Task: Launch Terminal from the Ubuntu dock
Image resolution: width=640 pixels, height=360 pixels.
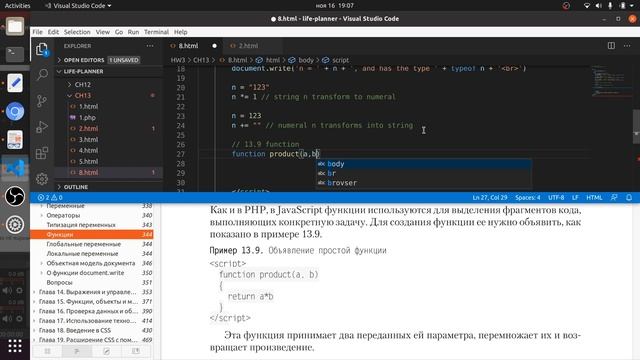Action: (15, 54)
